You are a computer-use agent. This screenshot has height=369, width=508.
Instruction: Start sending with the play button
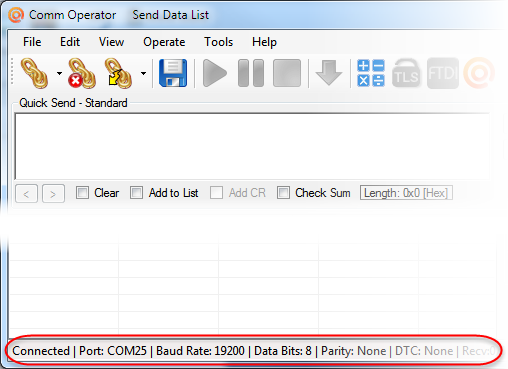pos(214,73)
